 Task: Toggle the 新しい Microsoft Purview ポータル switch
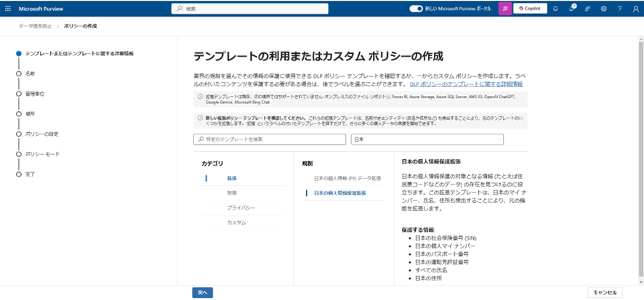click(416, 9)
